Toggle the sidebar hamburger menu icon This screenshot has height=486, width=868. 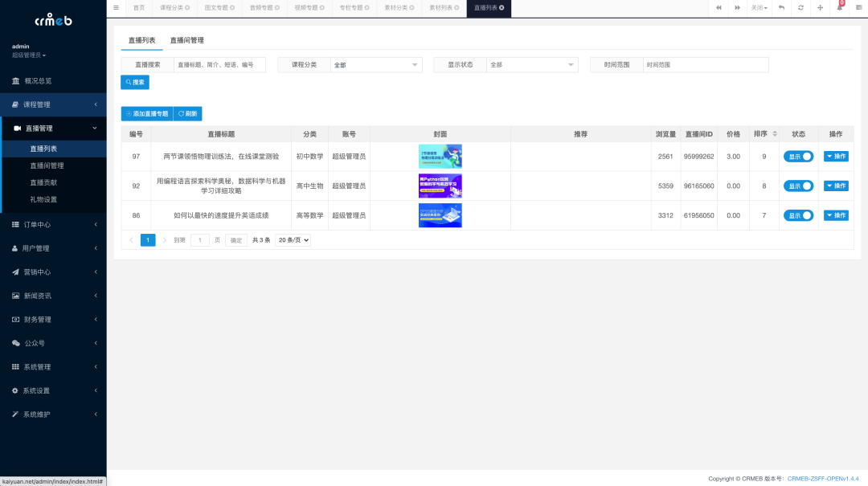[x=116, y=8]
